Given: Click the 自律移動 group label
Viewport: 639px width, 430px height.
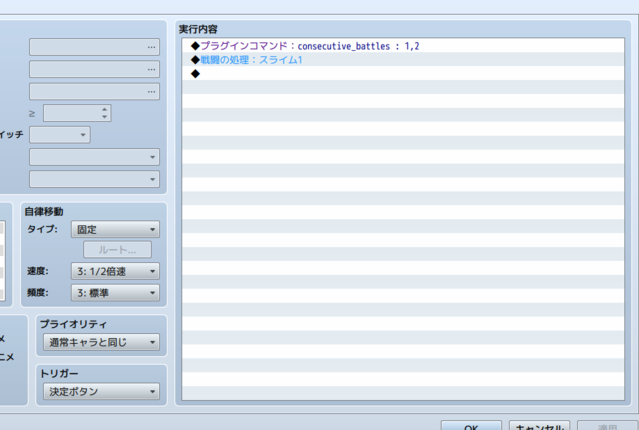Looking at the screenshot, I should (x=44, y=212).
